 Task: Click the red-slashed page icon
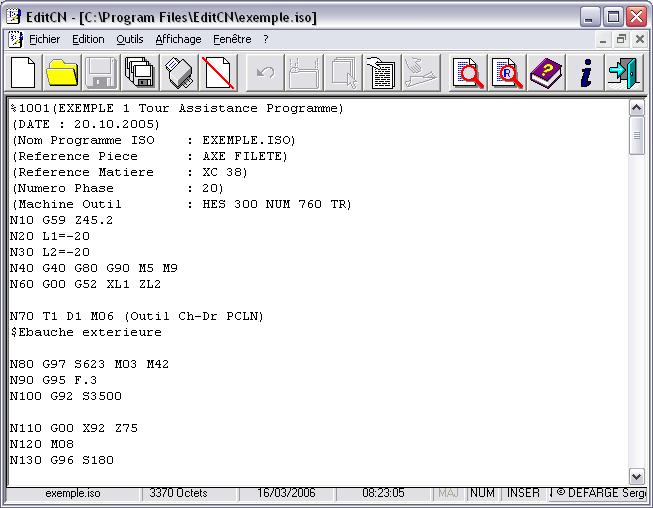click(x=217, y=73)
